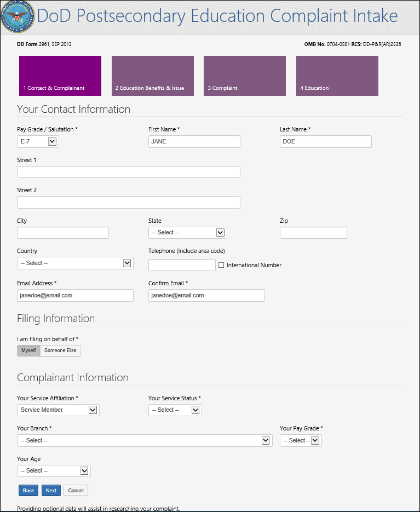420x512 pixels.
Task: Jump to the Education step tab
Action: (x=337, y=76)
